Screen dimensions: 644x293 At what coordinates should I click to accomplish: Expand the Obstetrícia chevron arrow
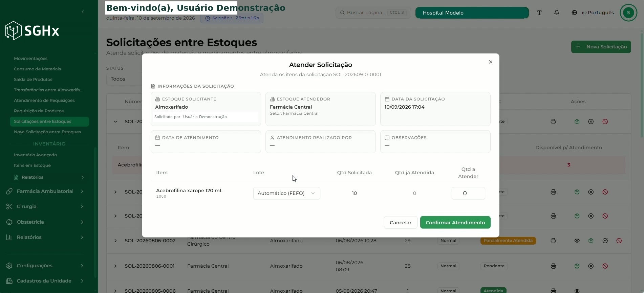pos(82,222)
